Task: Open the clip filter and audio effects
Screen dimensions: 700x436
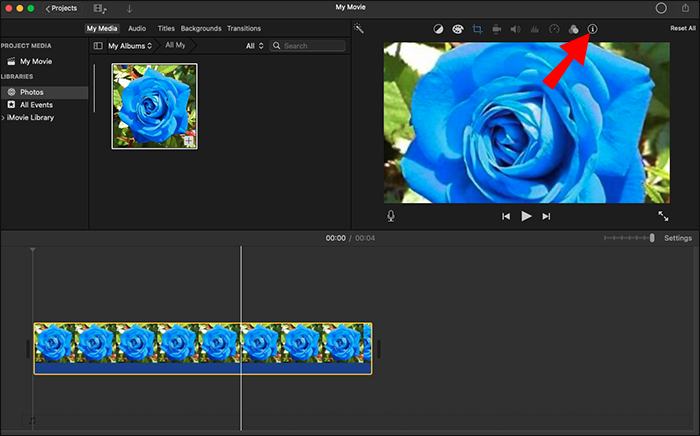Action: [x=573, y=29]
